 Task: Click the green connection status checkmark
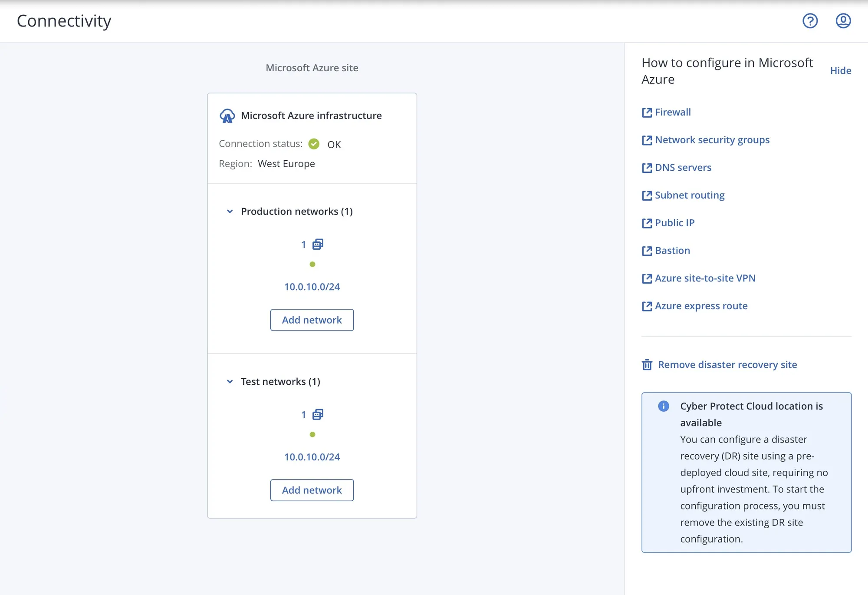(x=314, y=144)
